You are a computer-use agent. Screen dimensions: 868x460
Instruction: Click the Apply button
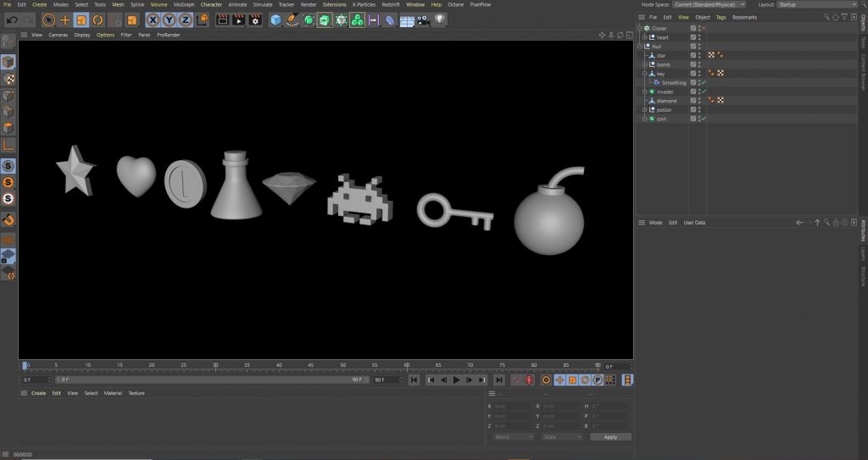(x=610, y=437)
